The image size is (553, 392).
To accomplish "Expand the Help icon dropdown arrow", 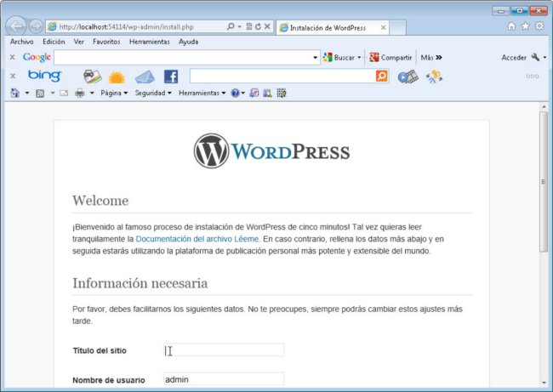I will pos(243,93).
